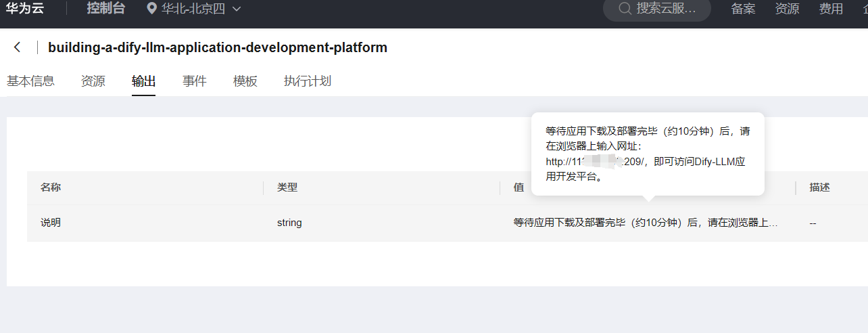Select the 输出 tab
Image resolution: width=868 pixels, height=333 pixels.
coord(144,81)
